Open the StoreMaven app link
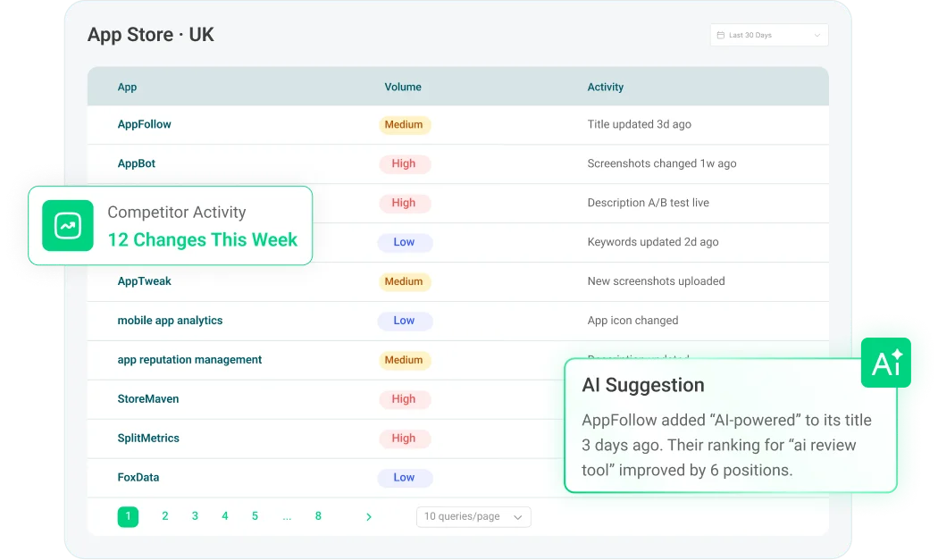This screenshot has height=560, width=938. coord(148,399)
